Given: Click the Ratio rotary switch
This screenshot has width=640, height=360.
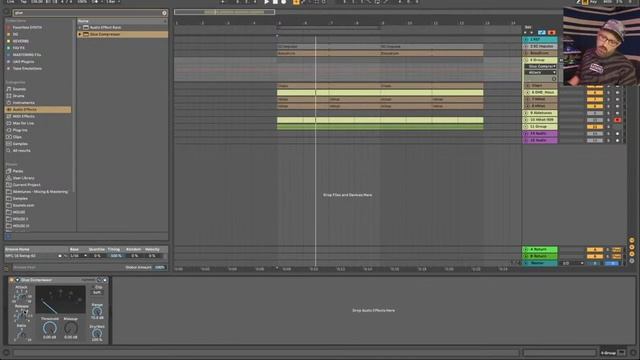Looking at the screenshot, I should (x=21, y=334).
